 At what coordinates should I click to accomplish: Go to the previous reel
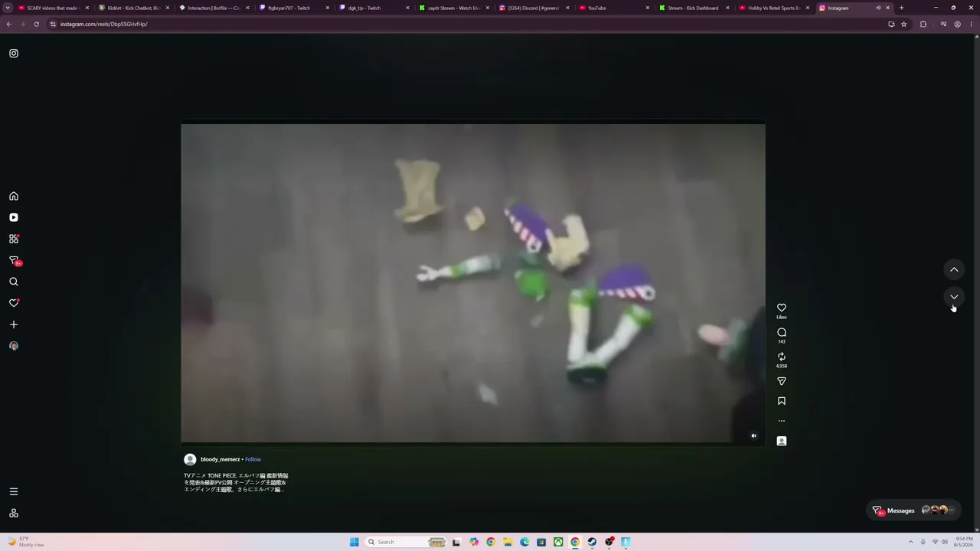[x=954, y=269]
